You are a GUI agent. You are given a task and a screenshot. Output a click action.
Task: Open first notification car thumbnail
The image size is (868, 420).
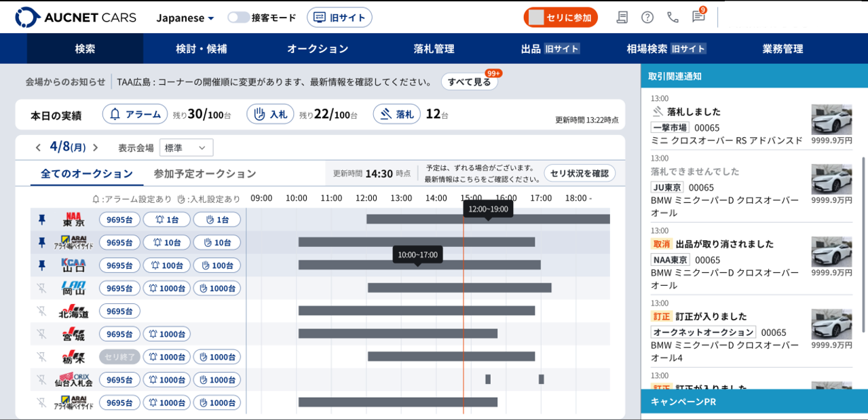831,119
